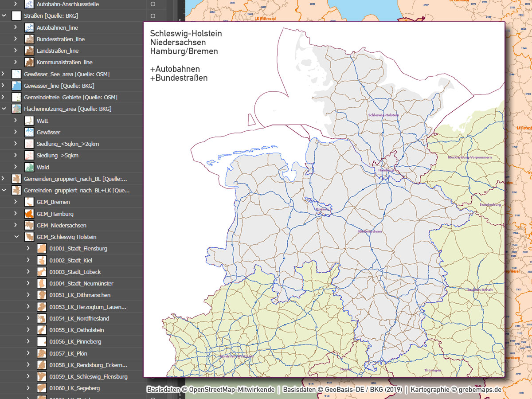532x399 pixels.
Task: Click the Watt layer thumbnail
Action: pos(29,120)
